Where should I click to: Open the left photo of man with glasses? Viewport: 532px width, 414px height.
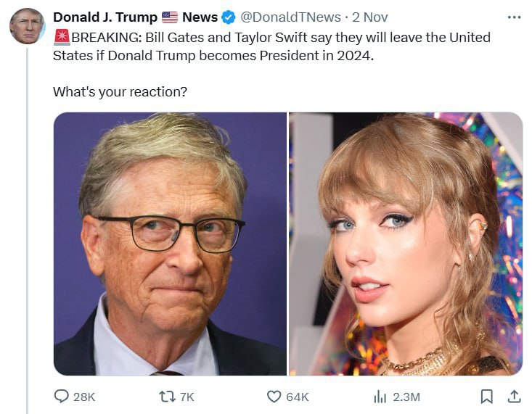pyautogui.click(x=170, y=244)
